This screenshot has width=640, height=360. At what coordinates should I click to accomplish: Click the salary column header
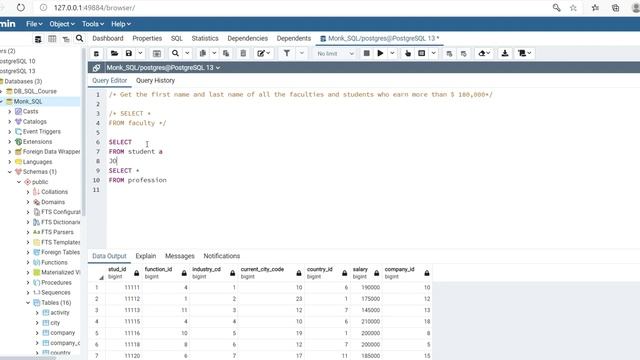[x=367, y=273]
